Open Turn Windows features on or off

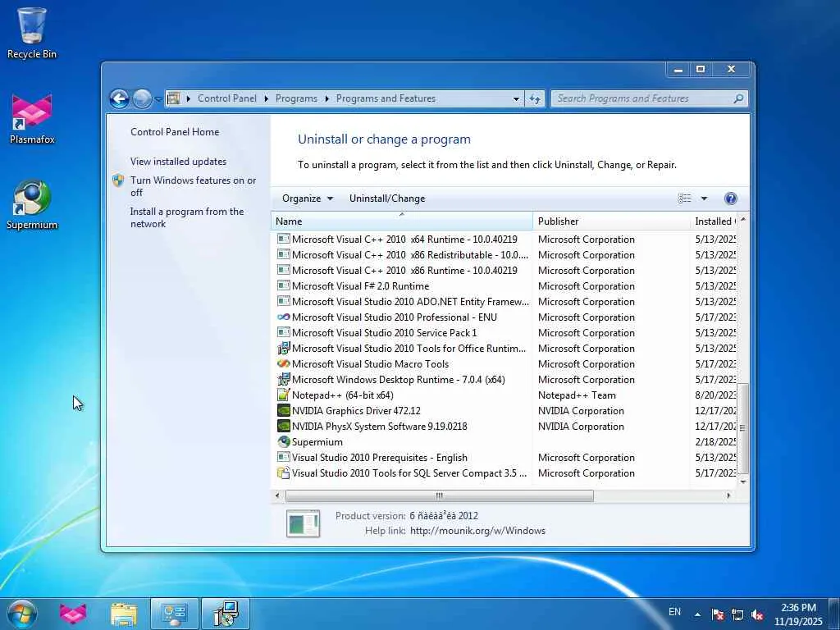(x=194, y=186)
